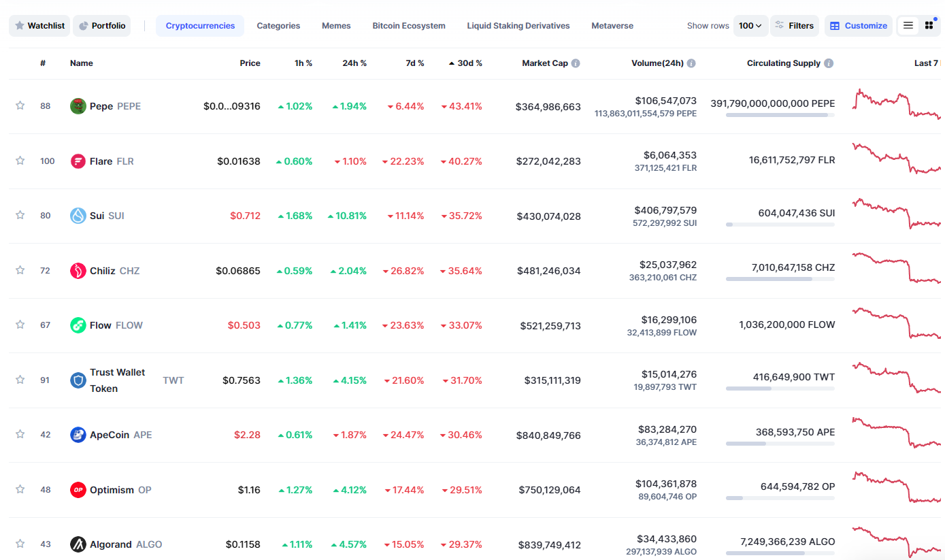Open the Watchlist button
This screenshot has width=945, height=560.
(39, 26)
